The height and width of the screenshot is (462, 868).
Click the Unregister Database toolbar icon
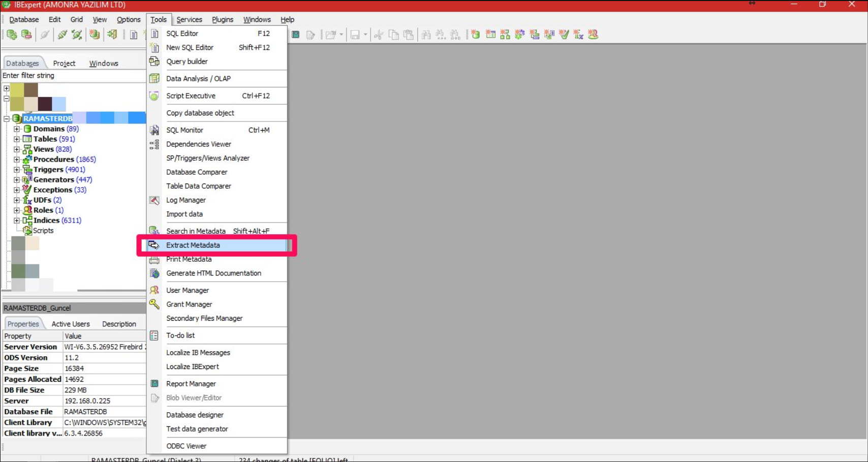26,35
